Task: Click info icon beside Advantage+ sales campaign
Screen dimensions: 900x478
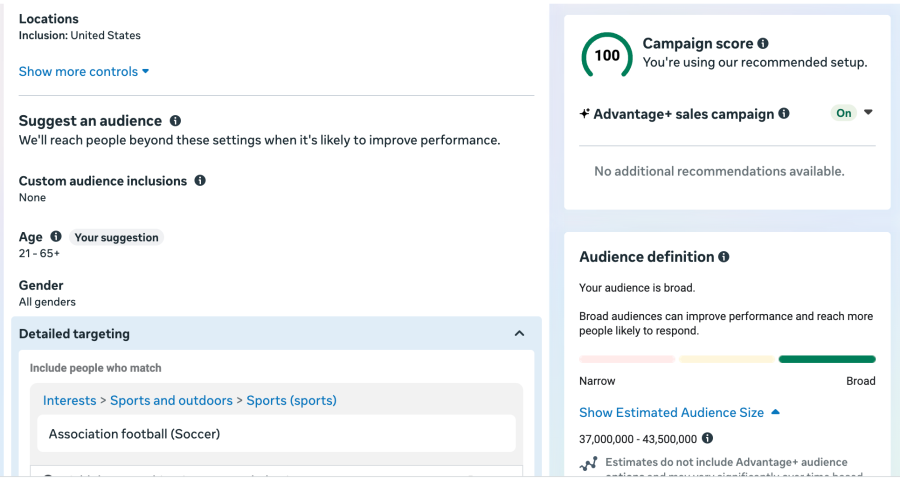Action: coord(784,114)
